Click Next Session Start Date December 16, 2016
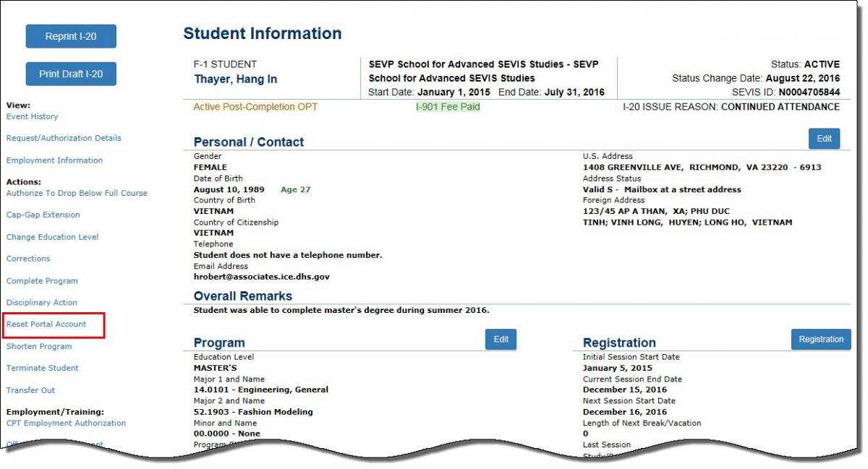The image size is (868, 469). 625,412
